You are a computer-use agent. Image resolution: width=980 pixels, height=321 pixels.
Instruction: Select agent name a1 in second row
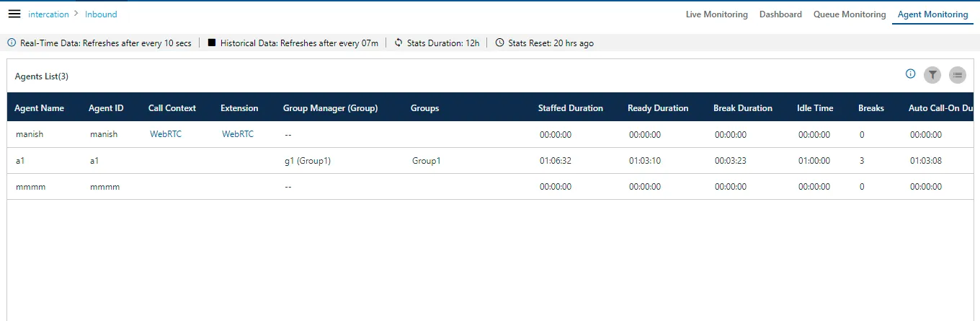(20, 161)
